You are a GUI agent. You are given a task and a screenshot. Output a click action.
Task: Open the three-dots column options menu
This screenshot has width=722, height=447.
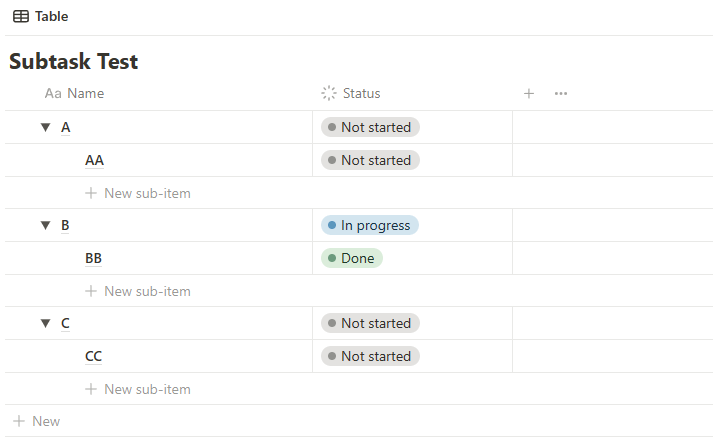pyautogui.click(x=561, y=93)
